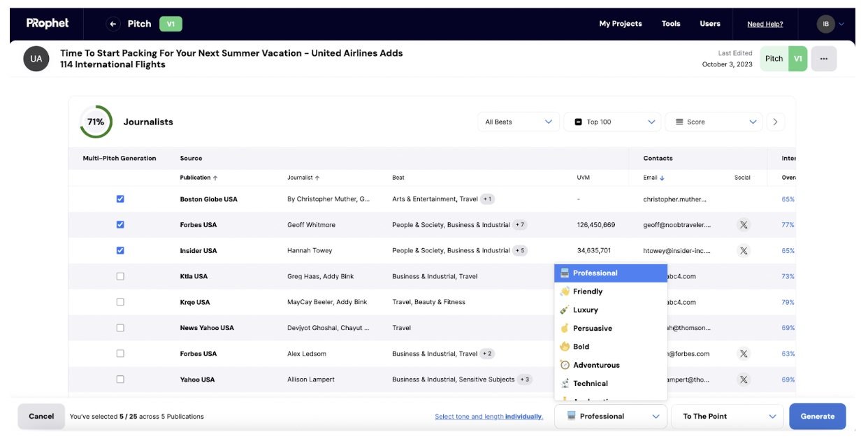The image size is (868, 446).
Task: Click the Multi-Pitch Generation column header
Action: pos(120,158)
